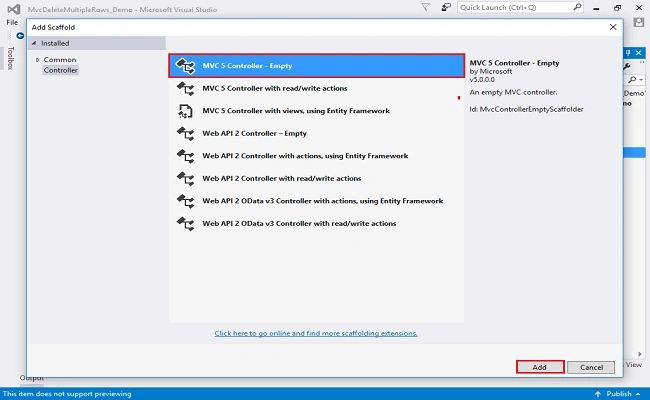The width and height of the screenshot is (650, 400).
Task: Select MVC 5 Controller with views, using Entity Framework
Action: [x=316, y=111]
